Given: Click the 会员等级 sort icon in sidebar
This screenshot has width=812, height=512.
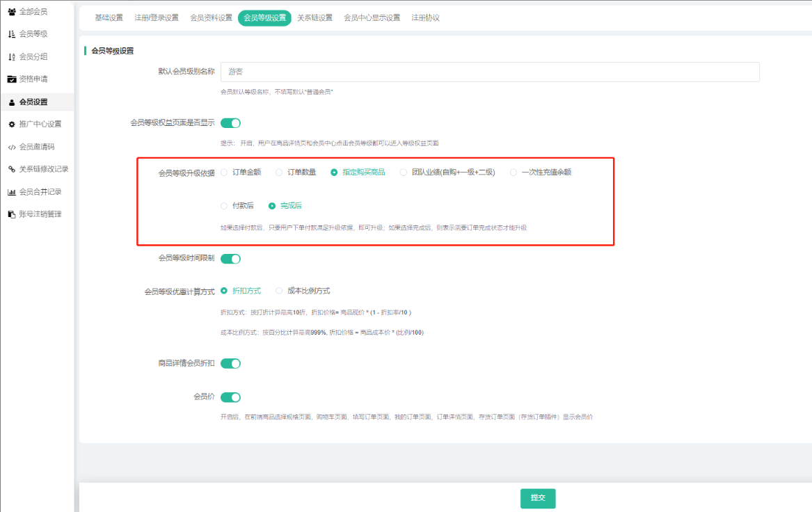Looking at the screenshot, I should click(12, 34).
